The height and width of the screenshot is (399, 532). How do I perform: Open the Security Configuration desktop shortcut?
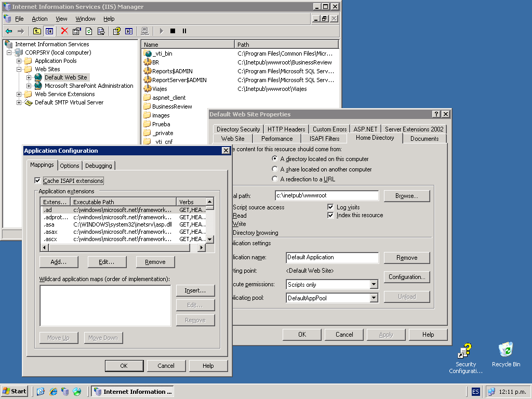[x=465, y=358]
